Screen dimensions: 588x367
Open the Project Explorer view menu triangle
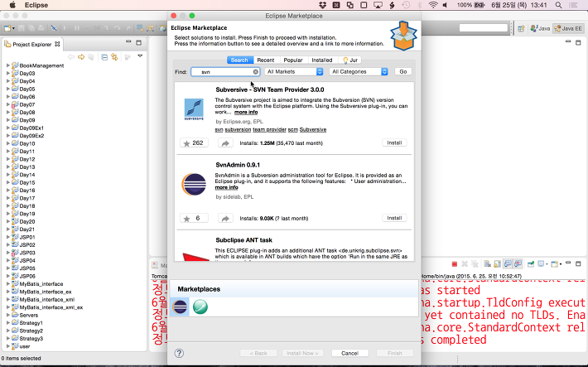coord(140,56)
